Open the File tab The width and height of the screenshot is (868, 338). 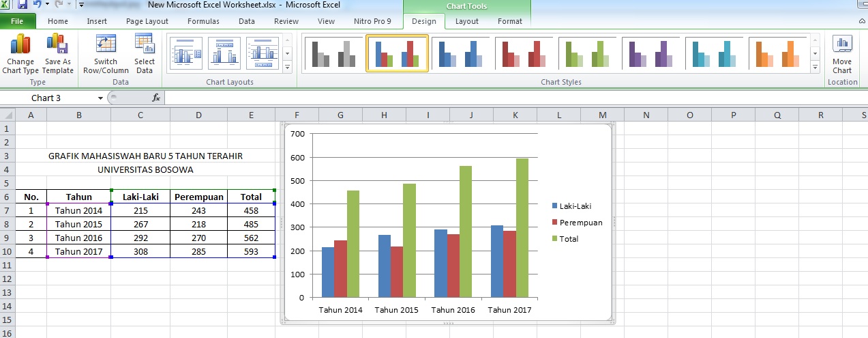tap(18, 21)
